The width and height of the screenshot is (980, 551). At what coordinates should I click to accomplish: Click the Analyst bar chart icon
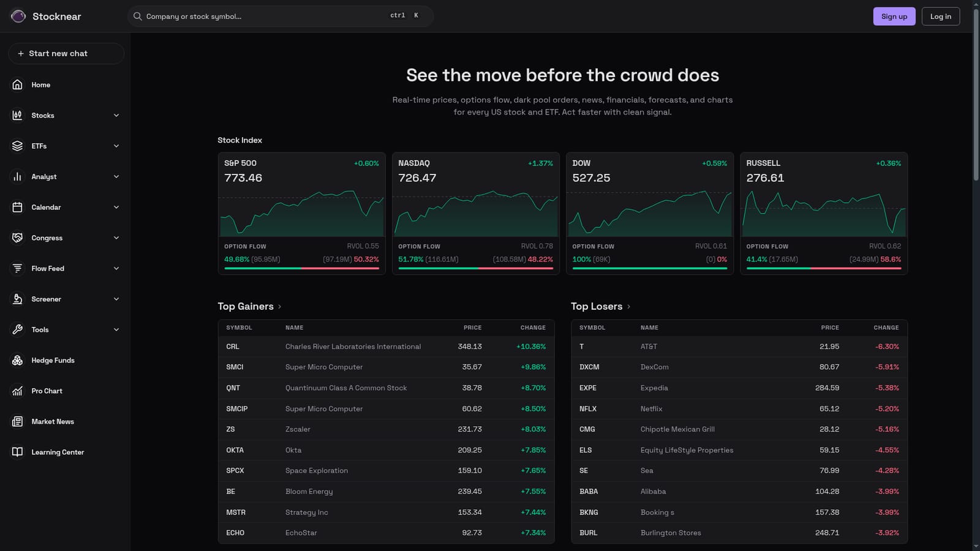click(x=17, y=176)
